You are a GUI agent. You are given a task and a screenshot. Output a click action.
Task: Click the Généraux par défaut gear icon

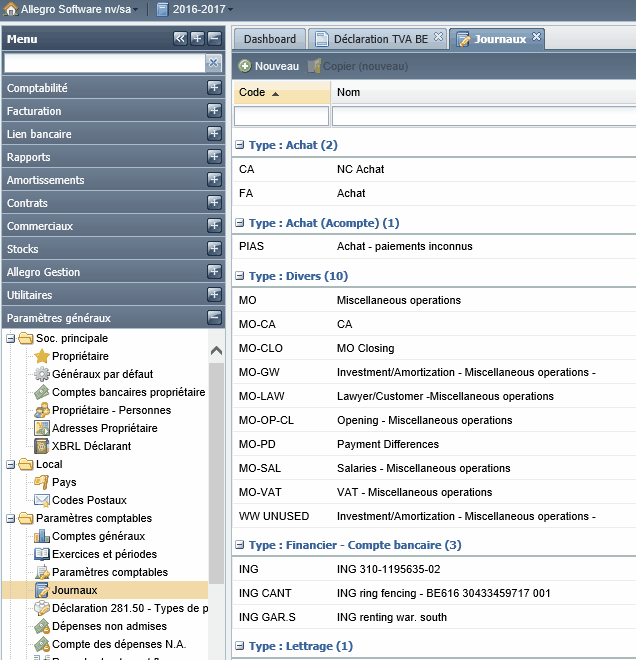coord(42,374)
